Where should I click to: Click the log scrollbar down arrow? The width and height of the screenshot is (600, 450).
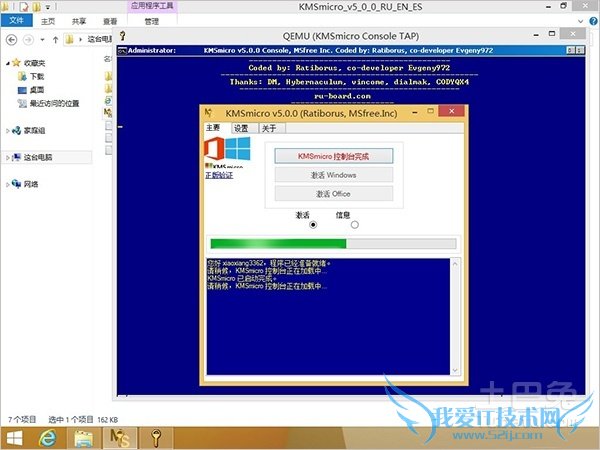tap(455, 370)
